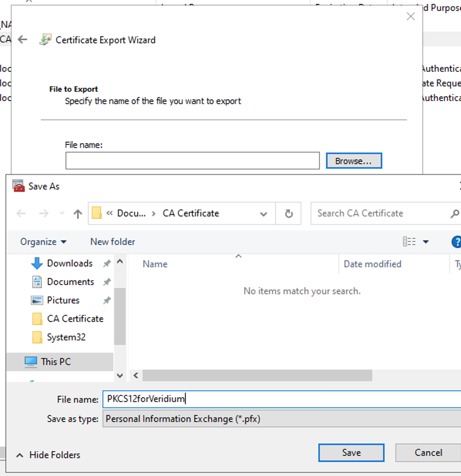The width and height of the screenshot is (461, 476).
Task: Collapse the pane with Hide Folders
Action: 49,455
